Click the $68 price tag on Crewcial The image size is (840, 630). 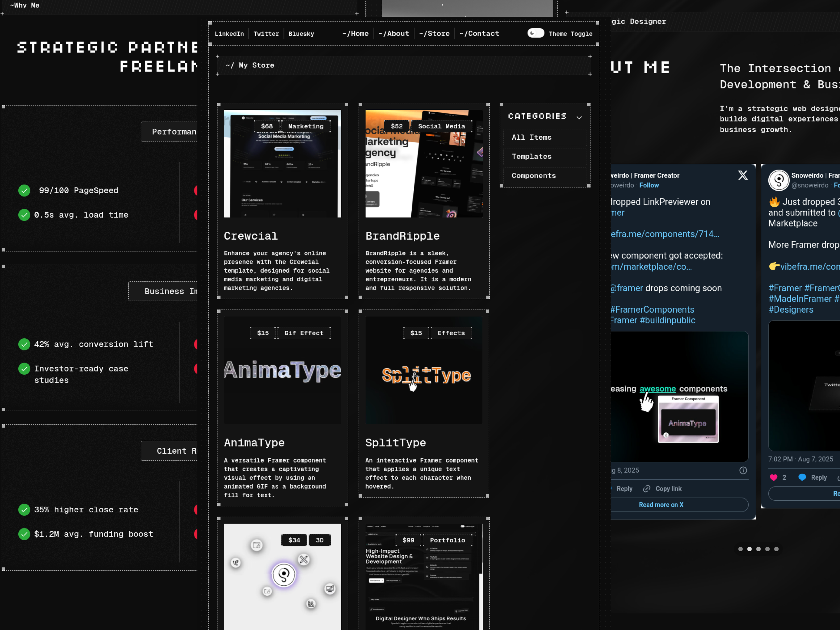267,127
